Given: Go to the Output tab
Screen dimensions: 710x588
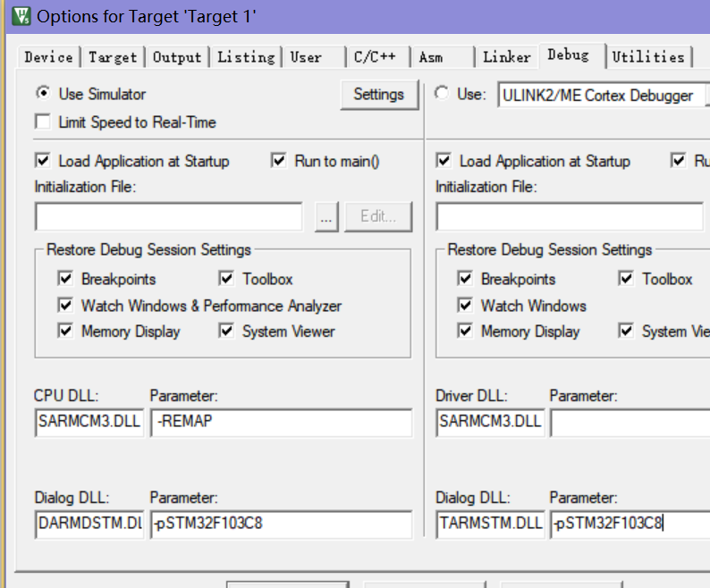Looking at the screenshot, I should pyautogui.click(x=177, y=57).
